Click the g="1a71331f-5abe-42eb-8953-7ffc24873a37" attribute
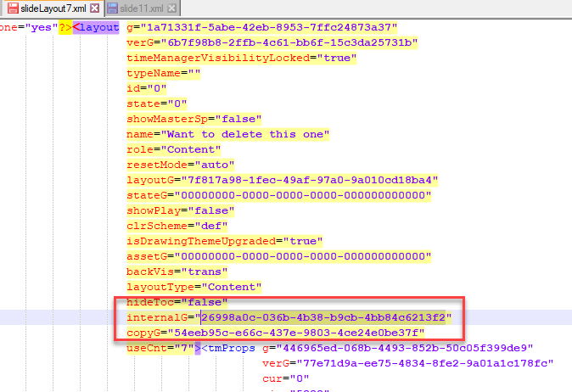The height and width of the screenshot is (392, 572). (262, 27)
